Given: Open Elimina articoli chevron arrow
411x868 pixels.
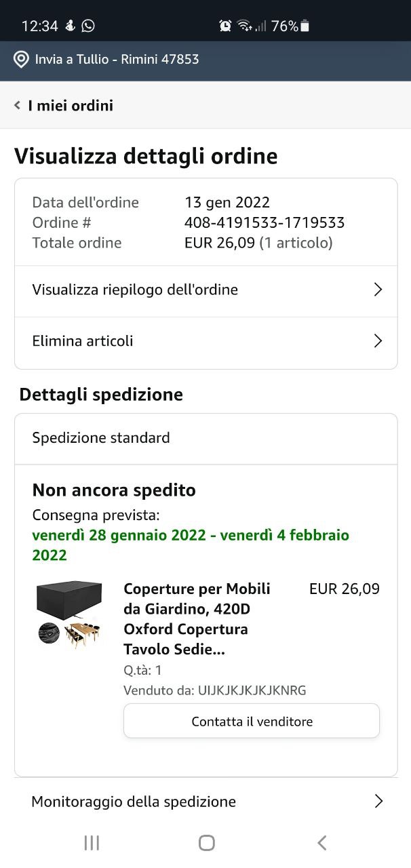Looking at the screenshot, I should click(378, 340).
